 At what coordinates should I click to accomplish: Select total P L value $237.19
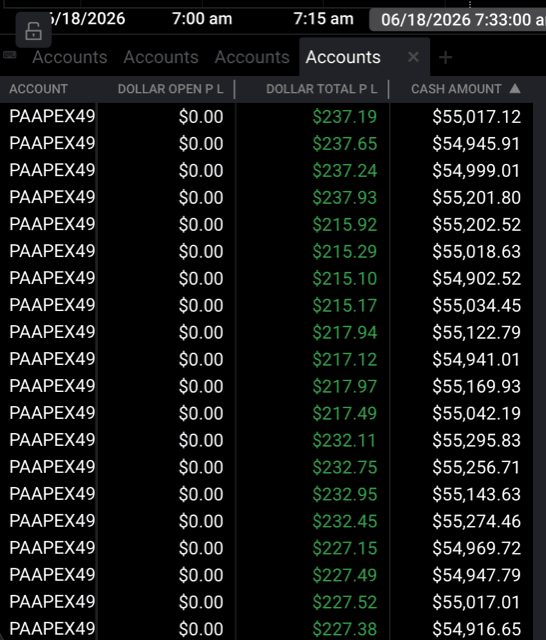345,117
